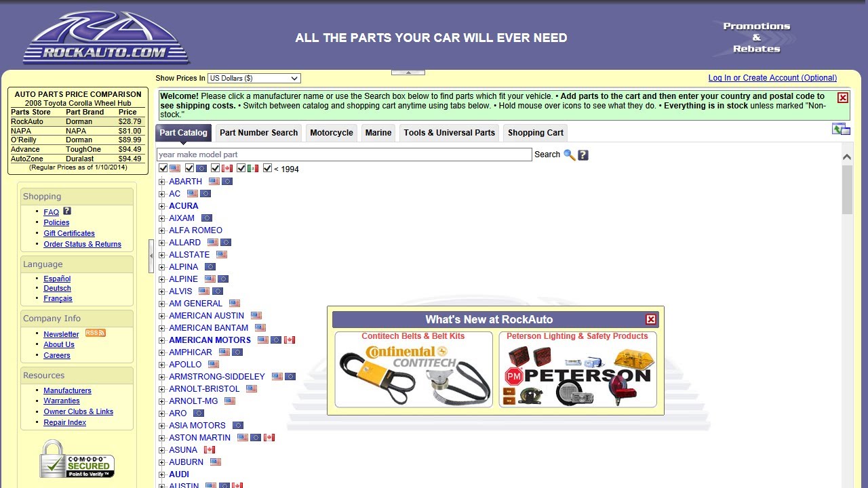Toggle the US market checkbox

coord(163,168)
